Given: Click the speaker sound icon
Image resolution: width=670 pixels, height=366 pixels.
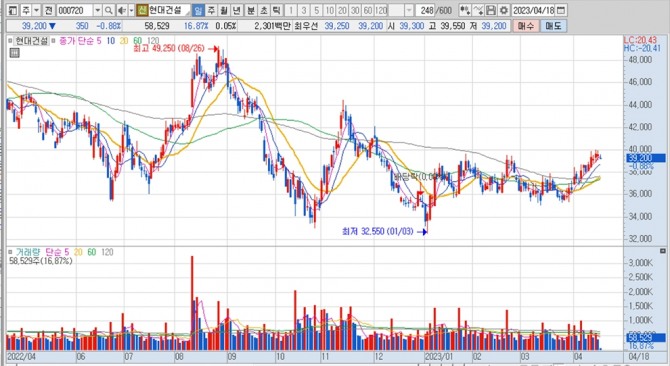Looking at the screenshot, I should tap(121, 10).
